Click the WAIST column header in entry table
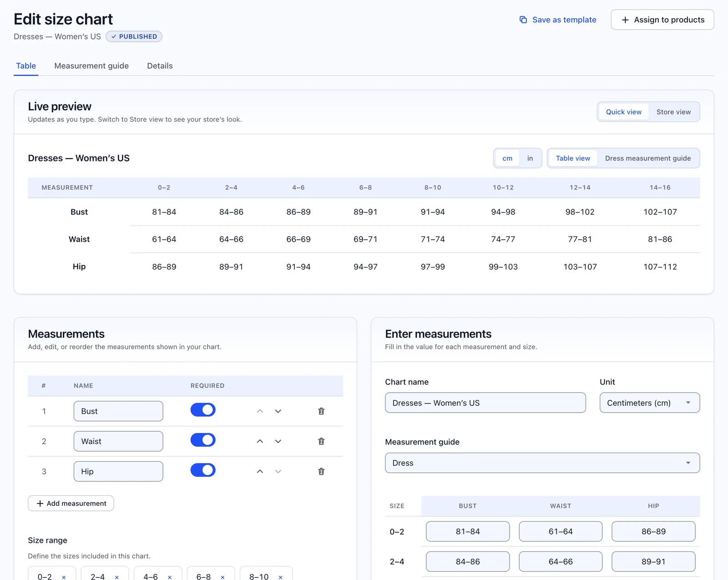The width and height of the screenshot is (728, 580). (x=561, y=506)
